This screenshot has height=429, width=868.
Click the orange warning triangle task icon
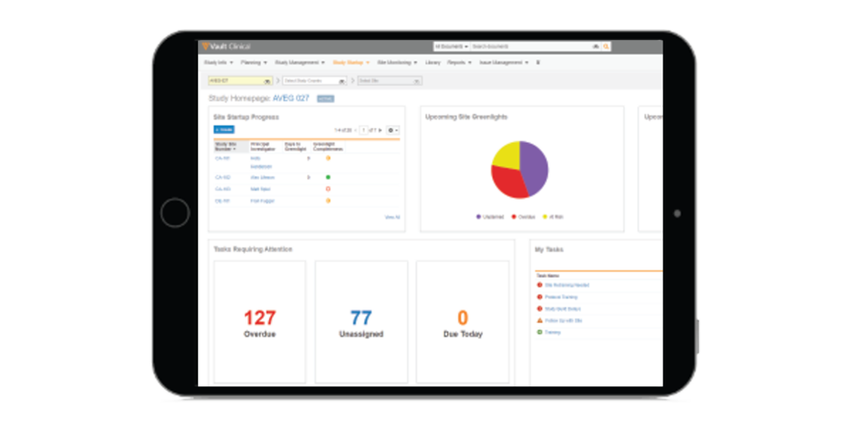(x=539, y=320)
